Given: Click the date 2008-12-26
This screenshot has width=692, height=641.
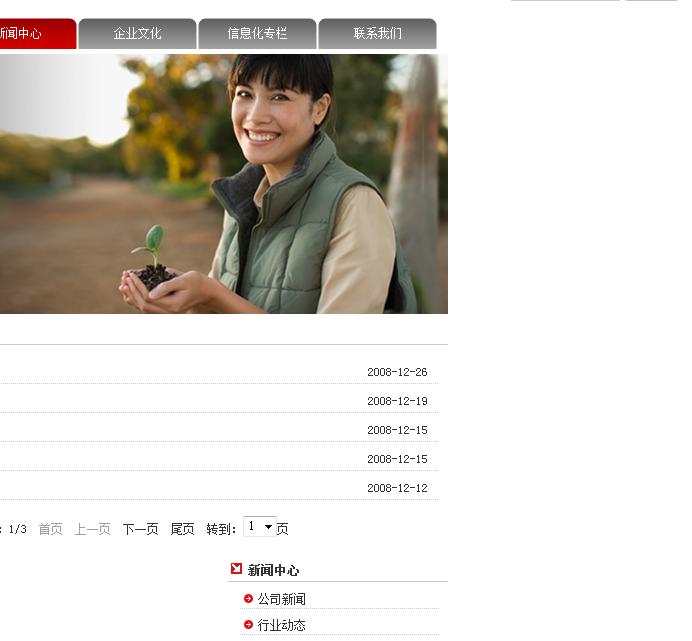Looking at the screenshot, I should click(x=397, y=372).
